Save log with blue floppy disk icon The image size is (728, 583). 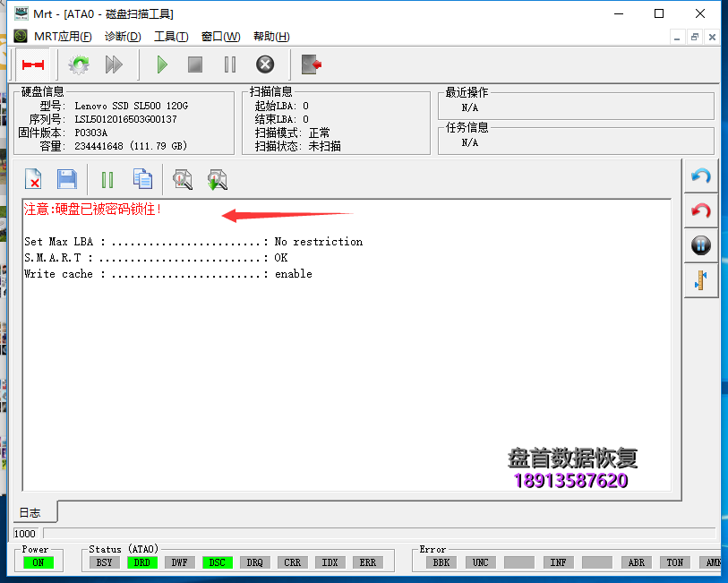pyautogui.click(x=67, y=179)
